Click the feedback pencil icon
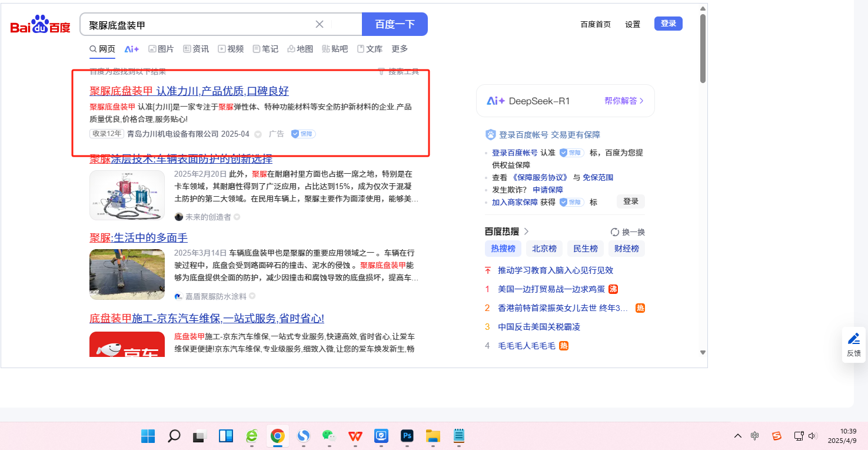This screenshot has width=868, height=450. (x=853, y=339)
